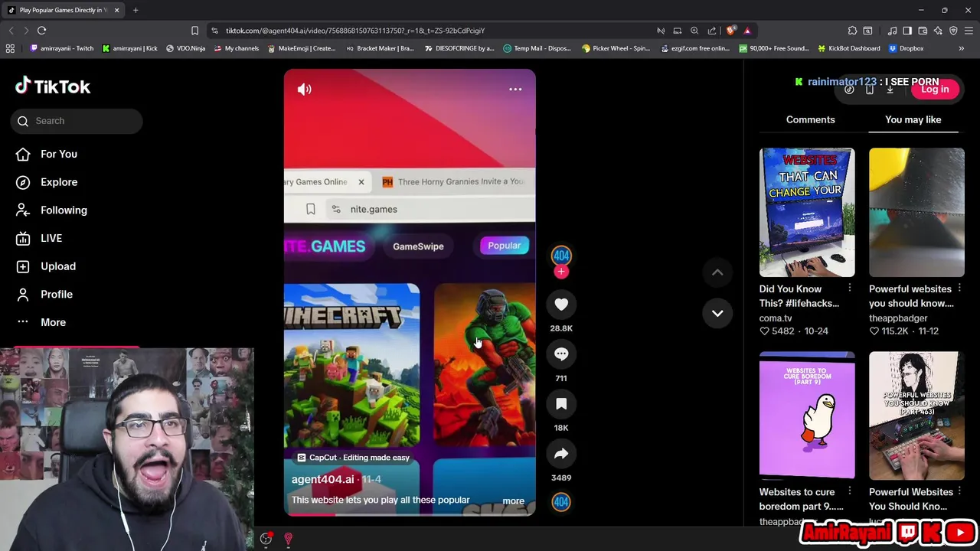Open the agent404 avatar above the follow button
Viewport: 980px width, 551px height.
[x=561, y=256]
